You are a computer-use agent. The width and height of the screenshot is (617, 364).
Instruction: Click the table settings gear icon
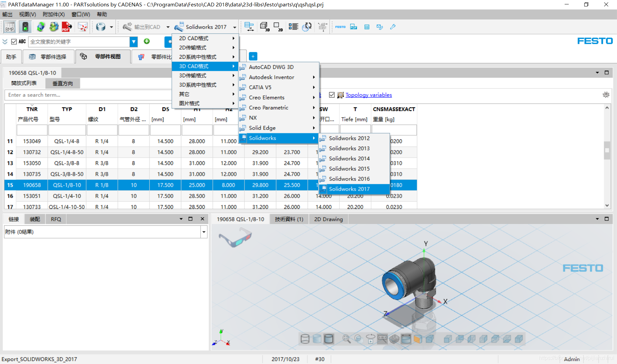pos(606,95)
